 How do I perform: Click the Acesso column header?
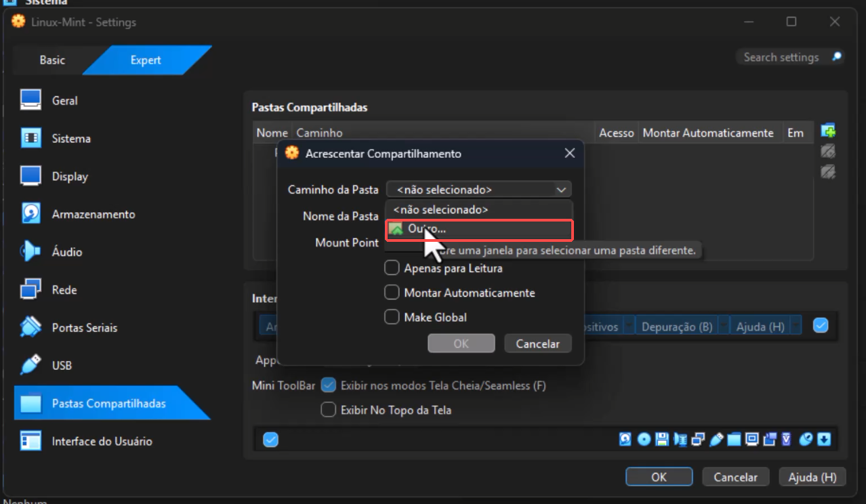pos(617,133)
